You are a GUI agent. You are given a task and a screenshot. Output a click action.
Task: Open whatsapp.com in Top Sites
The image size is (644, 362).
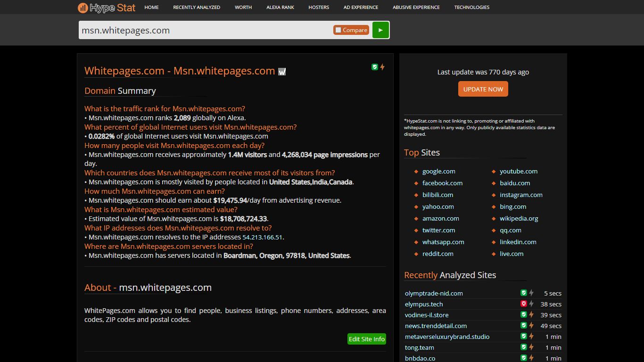coord(443,242)
